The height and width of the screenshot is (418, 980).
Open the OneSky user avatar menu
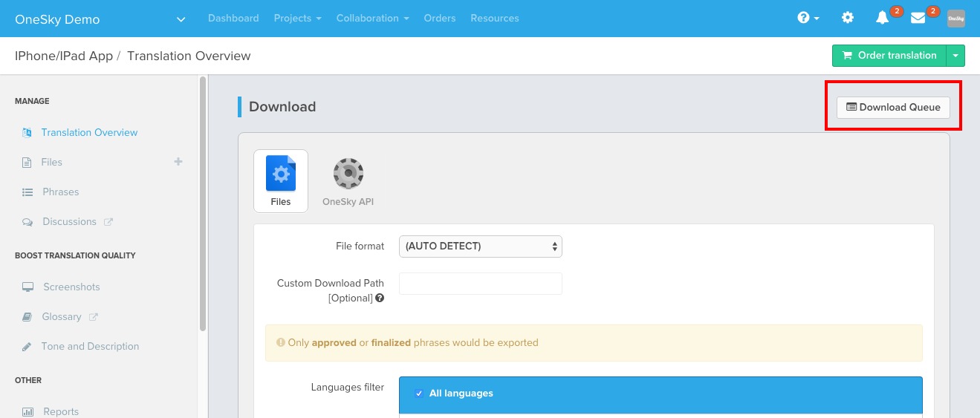click(x=956, y=19)
